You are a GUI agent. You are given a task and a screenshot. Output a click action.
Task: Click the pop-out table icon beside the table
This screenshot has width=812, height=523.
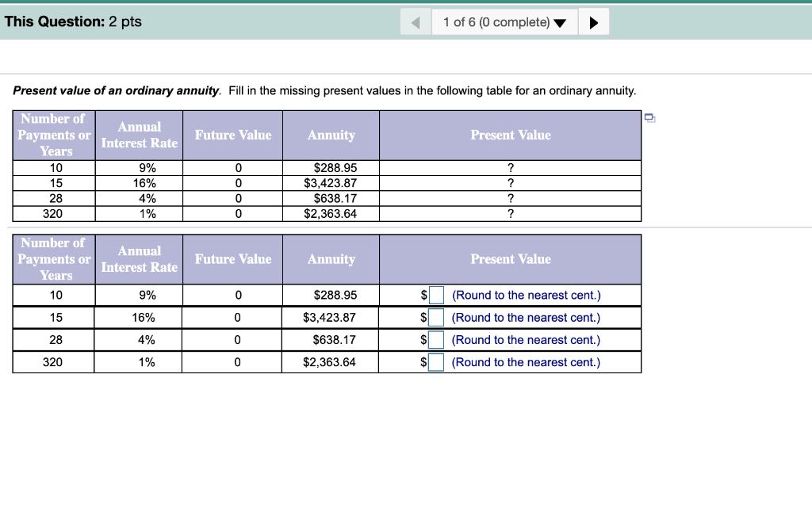click(x=649, y=116)
